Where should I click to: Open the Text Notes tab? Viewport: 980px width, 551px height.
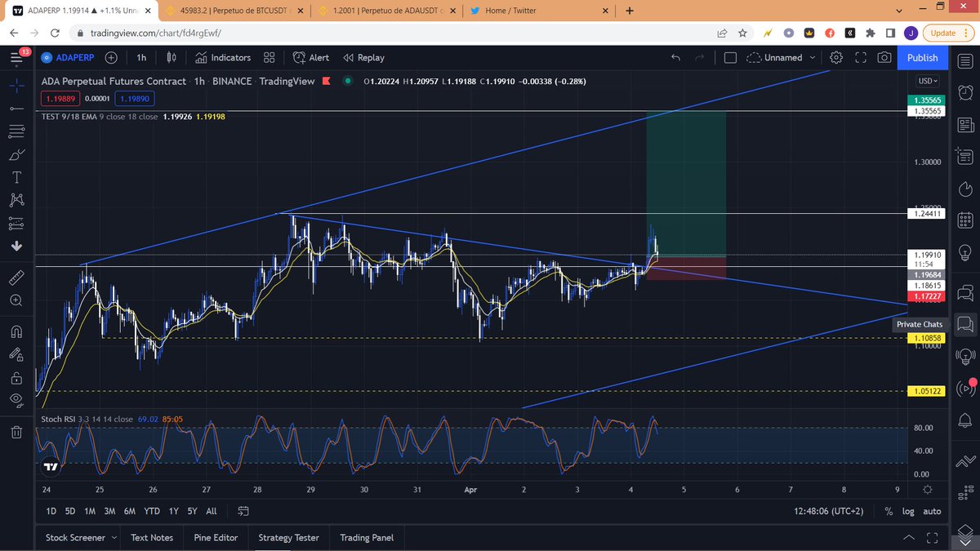click(152, 537)
